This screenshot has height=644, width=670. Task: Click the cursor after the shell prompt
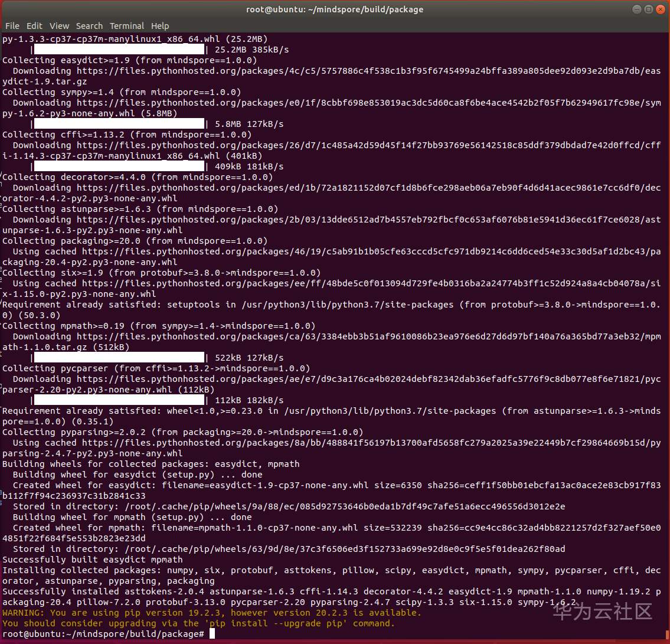coord(213,634)
